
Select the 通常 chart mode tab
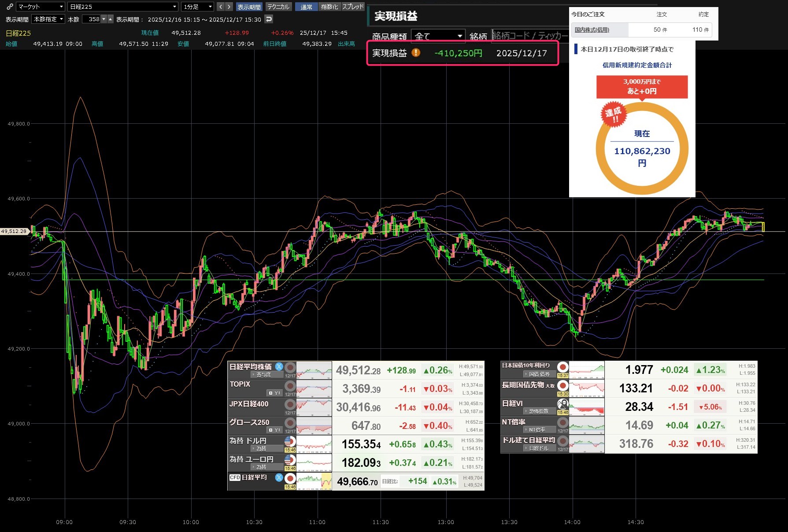[307, 7]
